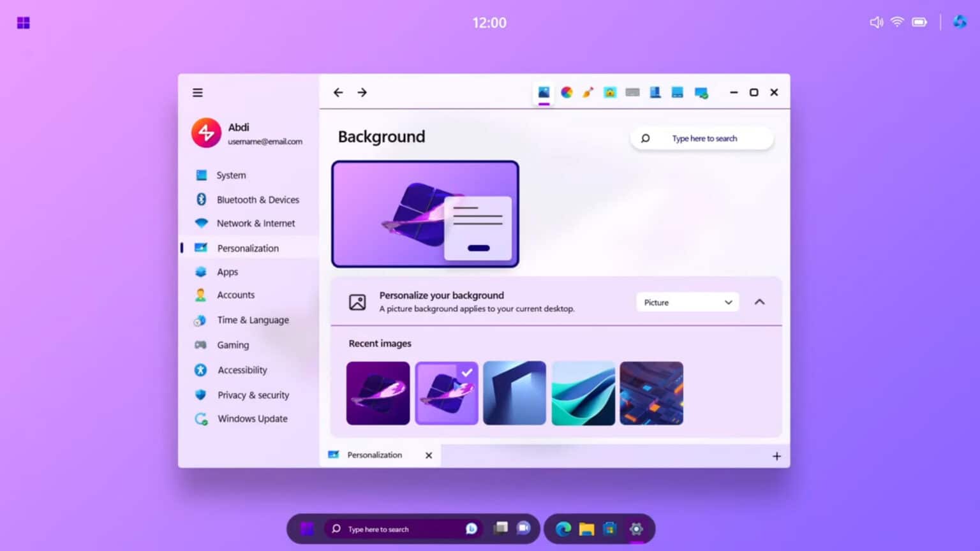Screen dimensions: 980x551
Task: Launch Microsoft Edge from the taskbar
Action: tap(563, 529)
